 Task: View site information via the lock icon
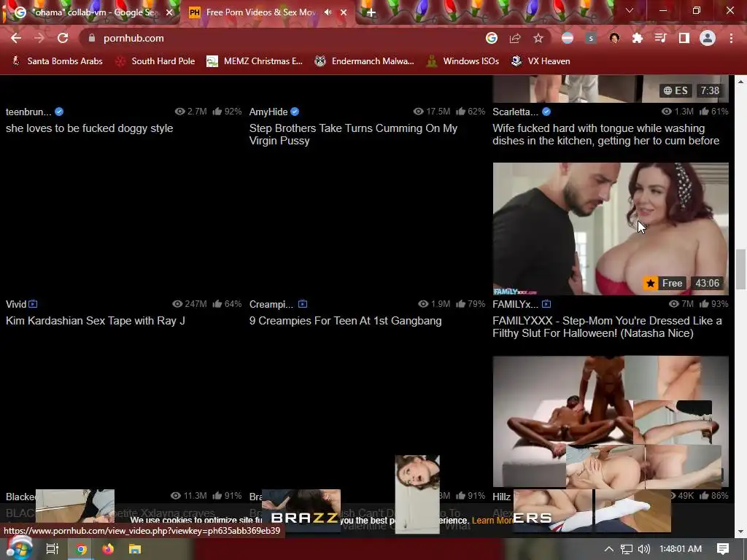[x=92, y=38]
